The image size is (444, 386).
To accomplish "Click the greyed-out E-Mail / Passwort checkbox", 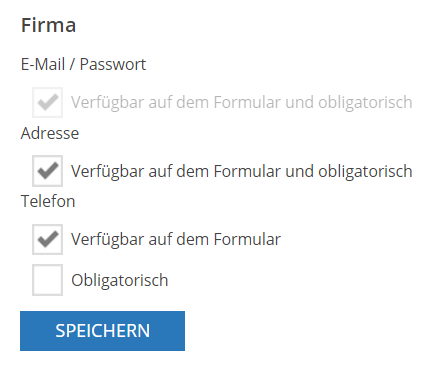I will point(47,102).
